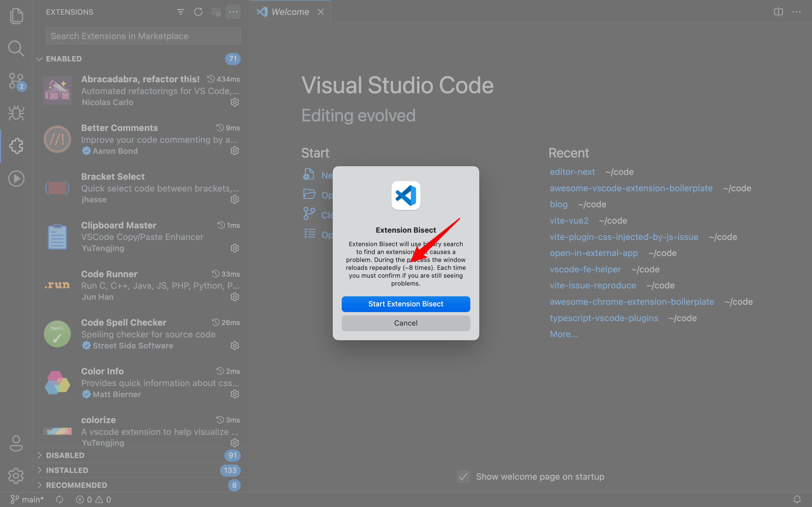Select the Welcome editor tab
This screenshot has height=507, width=812.
[x=290, y=12]
